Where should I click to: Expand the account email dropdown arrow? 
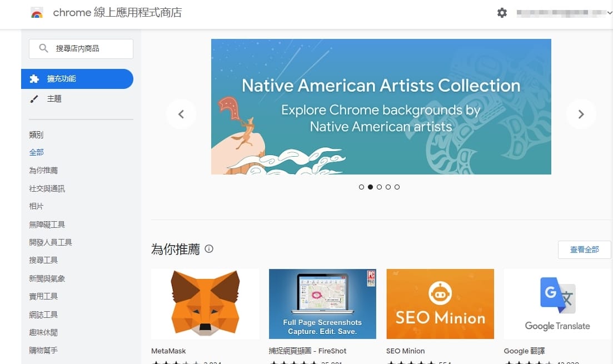coord(610,13)
